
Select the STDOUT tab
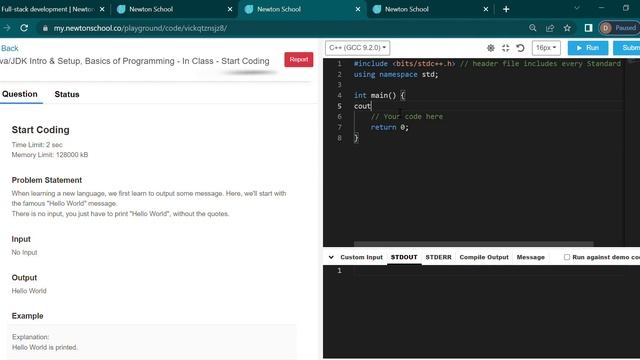404,257
